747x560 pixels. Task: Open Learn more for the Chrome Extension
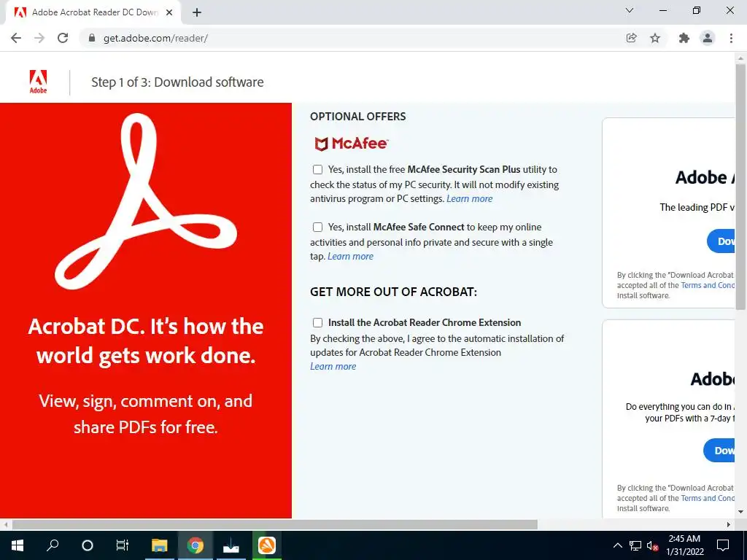[333, 366]
